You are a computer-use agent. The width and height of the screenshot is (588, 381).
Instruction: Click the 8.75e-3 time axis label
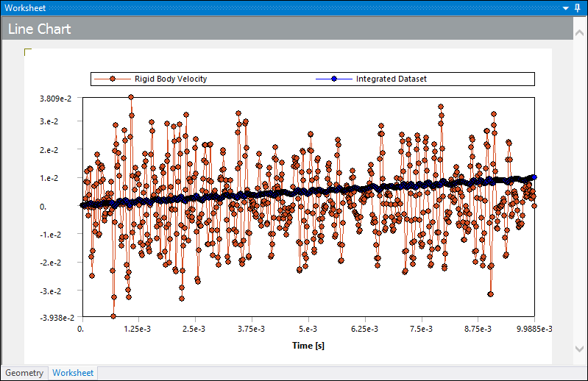tap(478, 329)
